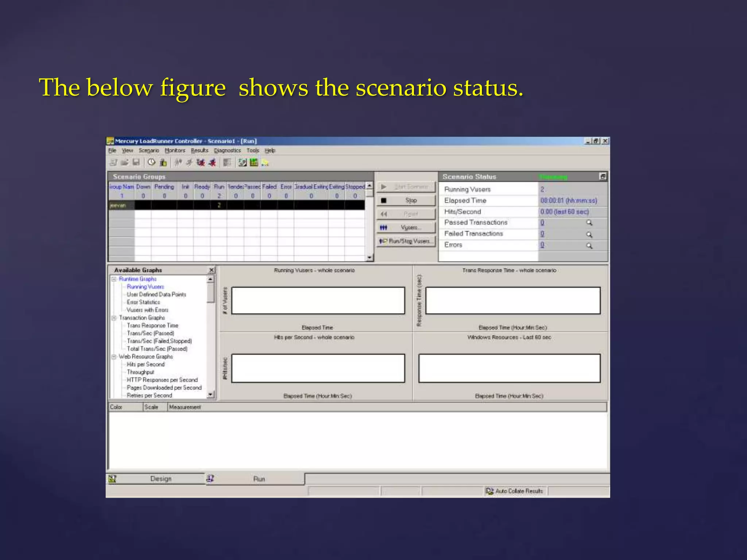The image size is (747, 560).
Task: Click the Hits per Second graph area
Action: point(318,368)
